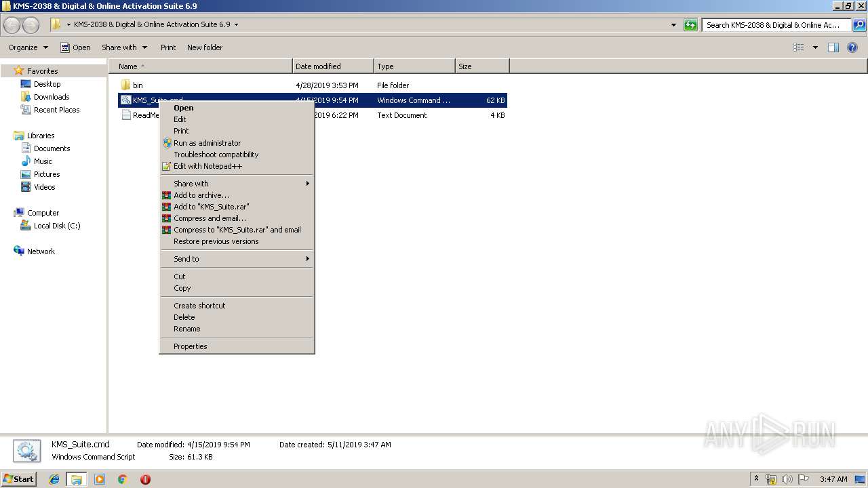The height and width of the screenshot is (488, 868).
Task: Choose Restore previous versions
Action: [x=237, y=241]
